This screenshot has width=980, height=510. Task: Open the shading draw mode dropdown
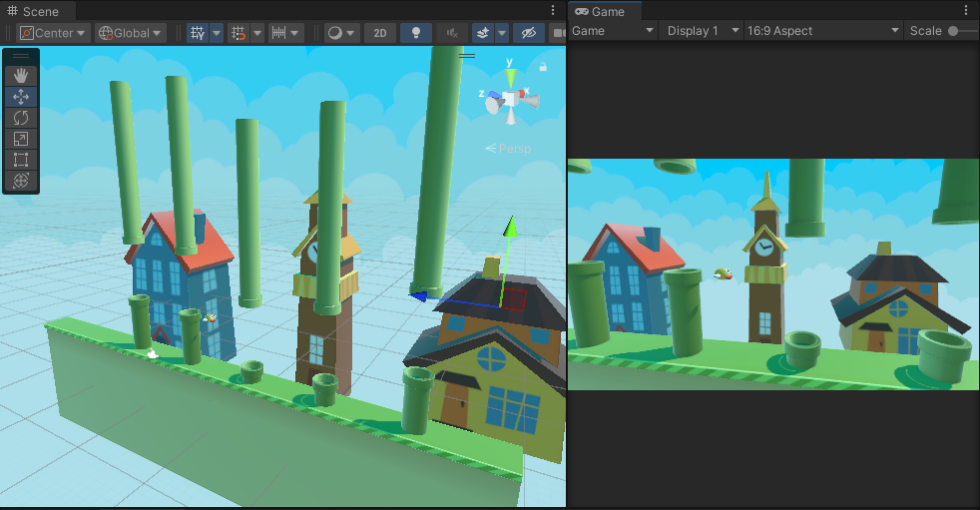pyautogui.click(x=341, y=33)
